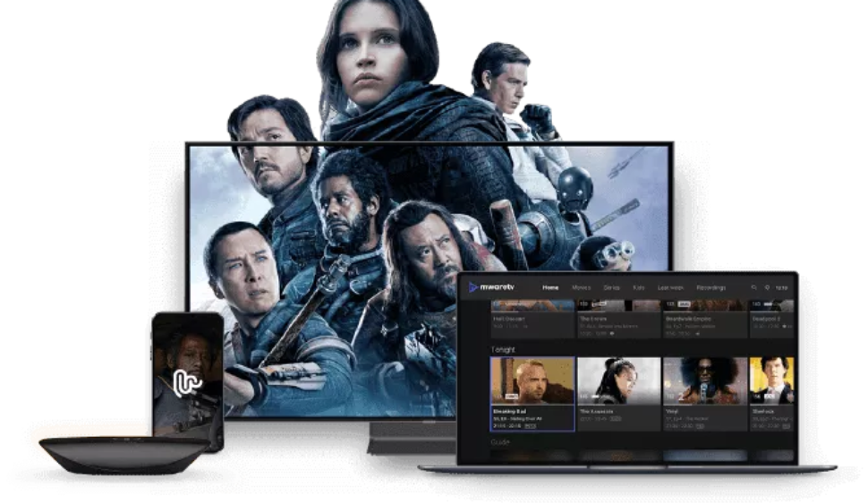868x504 pixels.
Task: Select the Breaking Bad thumbnail under Tonight
Action: pos(532,381)
